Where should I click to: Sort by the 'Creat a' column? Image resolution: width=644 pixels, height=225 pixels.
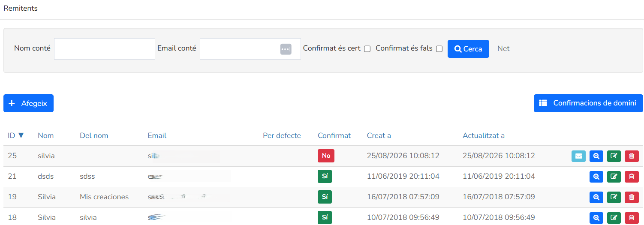(x=379, y=135)
